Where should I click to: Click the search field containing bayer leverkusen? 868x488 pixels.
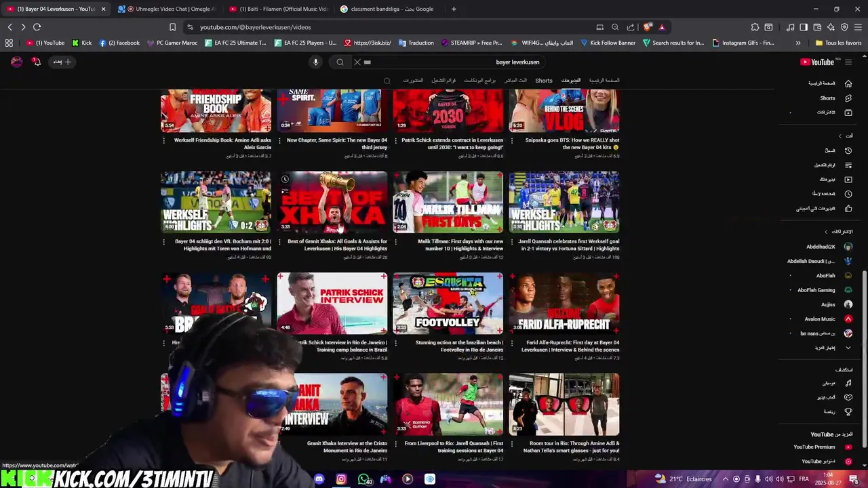pyautogui.click(x=454, y=62)
